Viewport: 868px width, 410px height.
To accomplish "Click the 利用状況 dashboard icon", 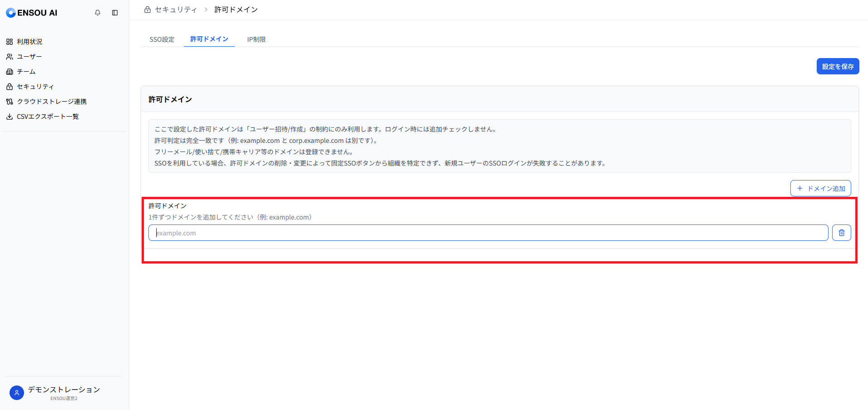I will 10,42.
